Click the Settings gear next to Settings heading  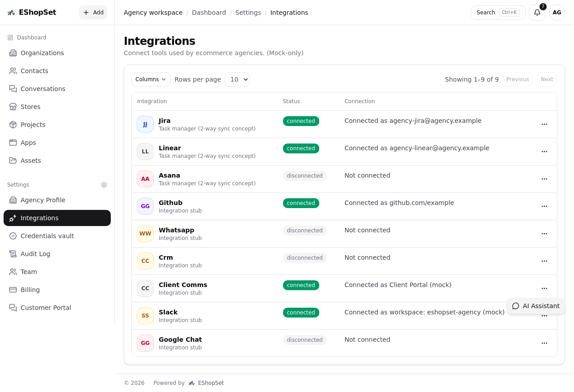pyautogui.click(x=104, y=185)
